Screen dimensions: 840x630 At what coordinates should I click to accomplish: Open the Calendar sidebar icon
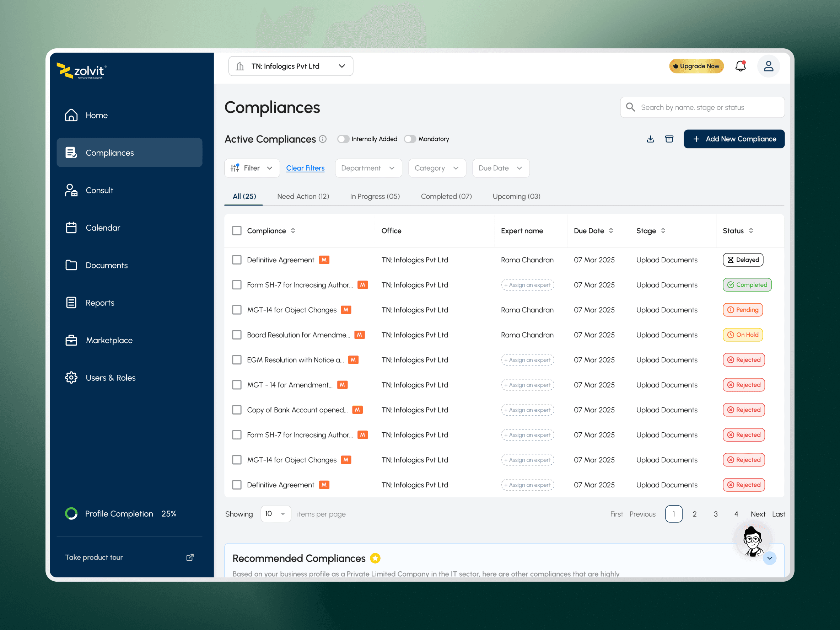pos(71,228)
